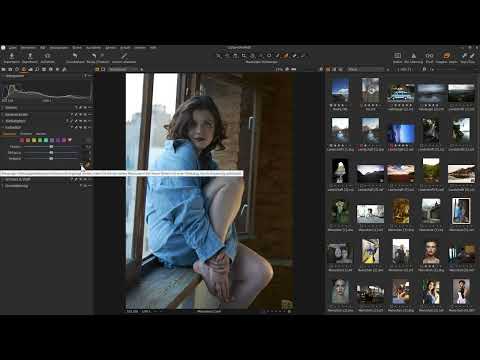Click the browser search field
The height and width of the screenshot is (360, 480).
click(366, 69)
